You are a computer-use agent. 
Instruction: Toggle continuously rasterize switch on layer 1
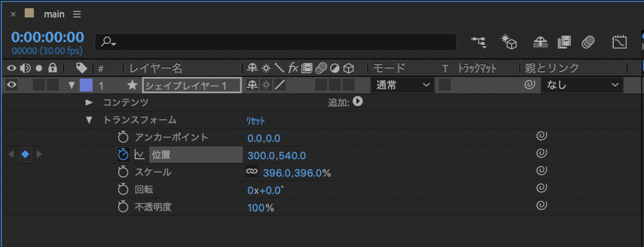266,85
